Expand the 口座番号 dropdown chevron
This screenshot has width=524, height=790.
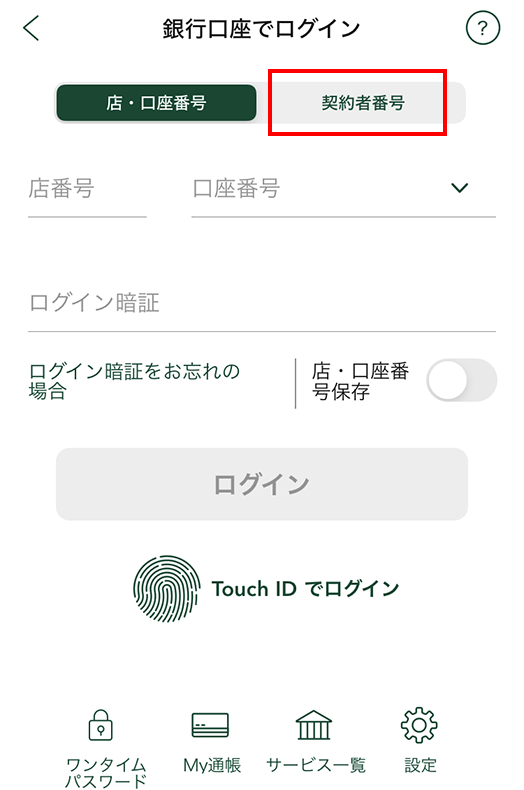(460, 188)
